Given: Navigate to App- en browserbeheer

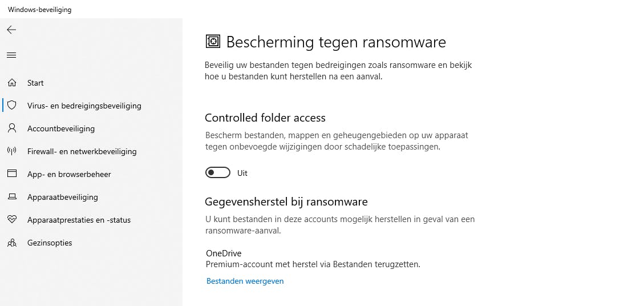Looking at the screenshot, I should click(x=69, y=174).
